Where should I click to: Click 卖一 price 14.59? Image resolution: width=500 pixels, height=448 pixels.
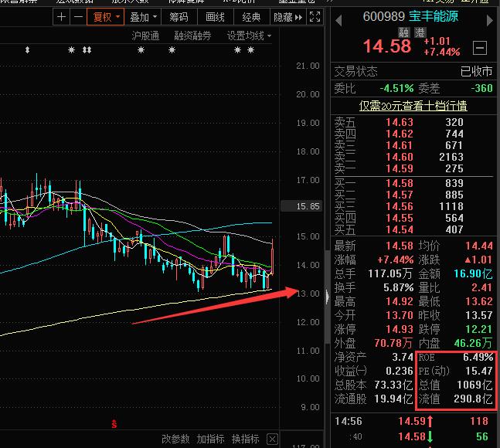click(400, 168)
